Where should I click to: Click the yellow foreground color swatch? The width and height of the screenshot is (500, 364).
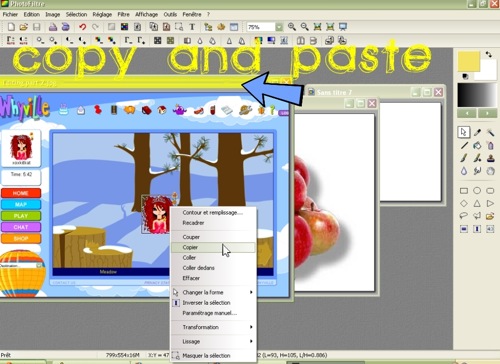click(x=468, y=61)
